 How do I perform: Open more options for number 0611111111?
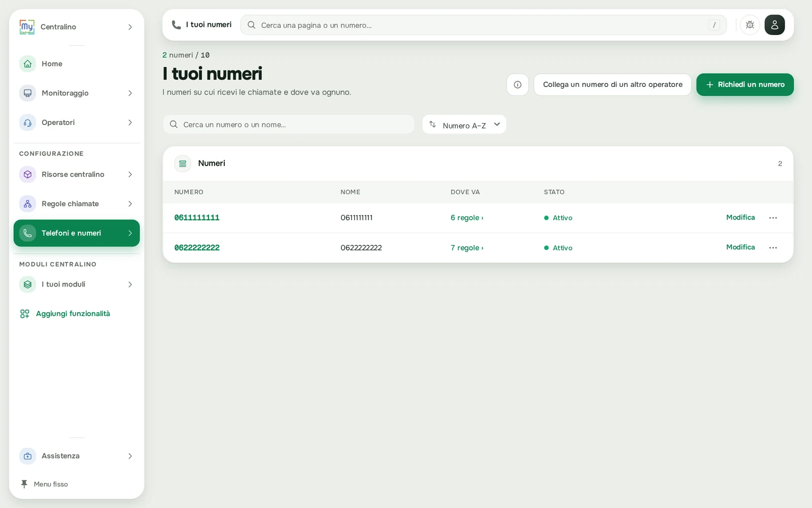click(773, 218)
